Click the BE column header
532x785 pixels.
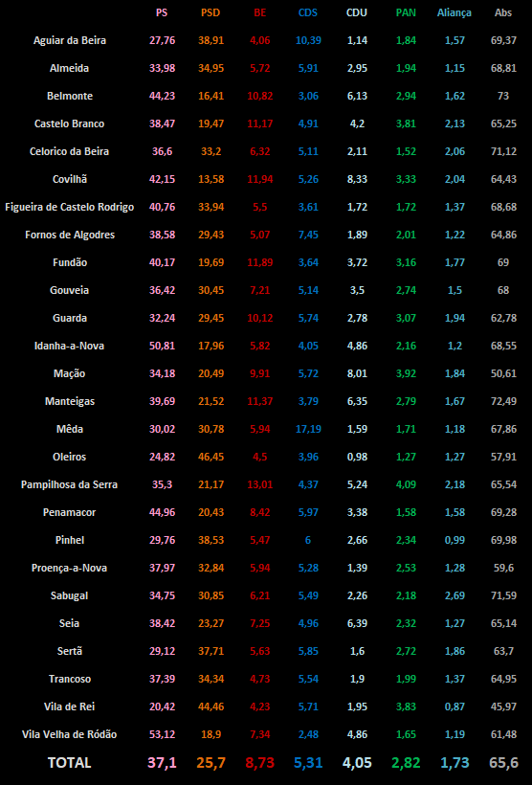click(259, 13)
